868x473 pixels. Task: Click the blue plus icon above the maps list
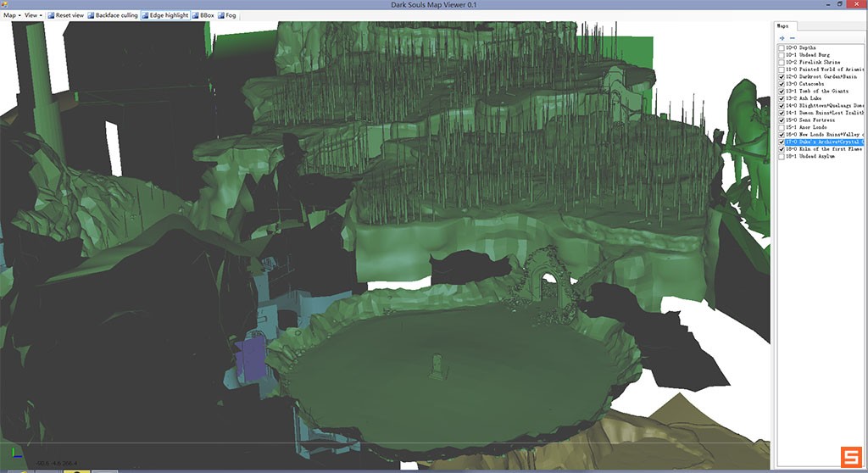[x=782, y=37]
